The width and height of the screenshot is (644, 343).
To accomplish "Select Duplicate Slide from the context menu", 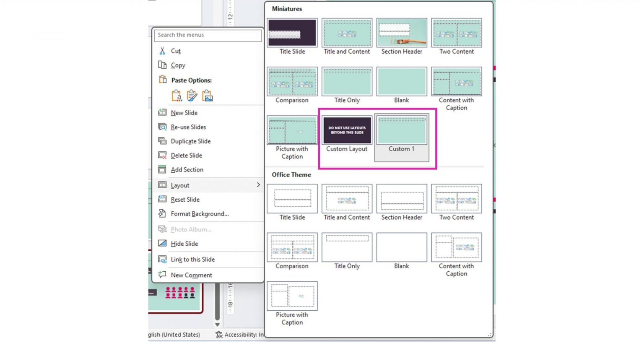I will [x=191, y=141].
